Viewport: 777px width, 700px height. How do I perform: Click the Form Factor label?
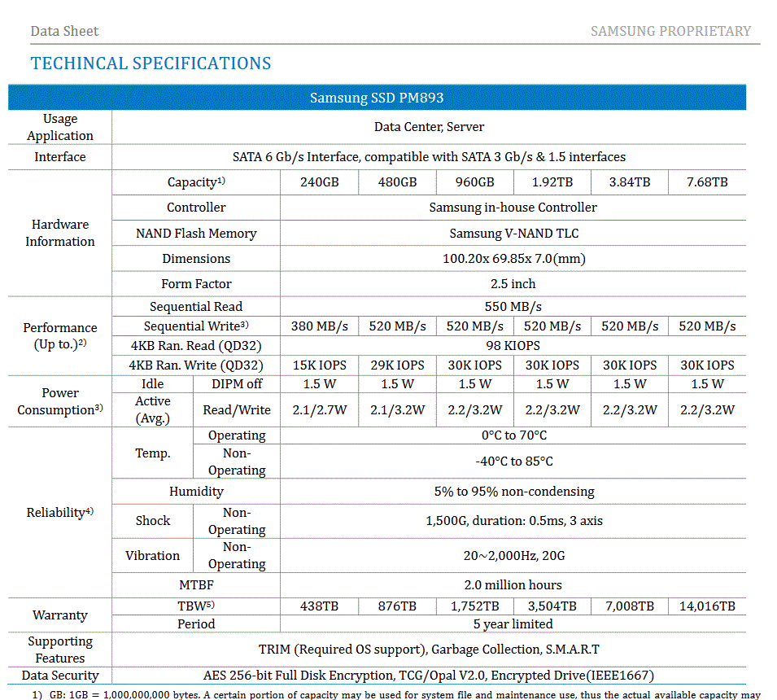pos(196,284)
